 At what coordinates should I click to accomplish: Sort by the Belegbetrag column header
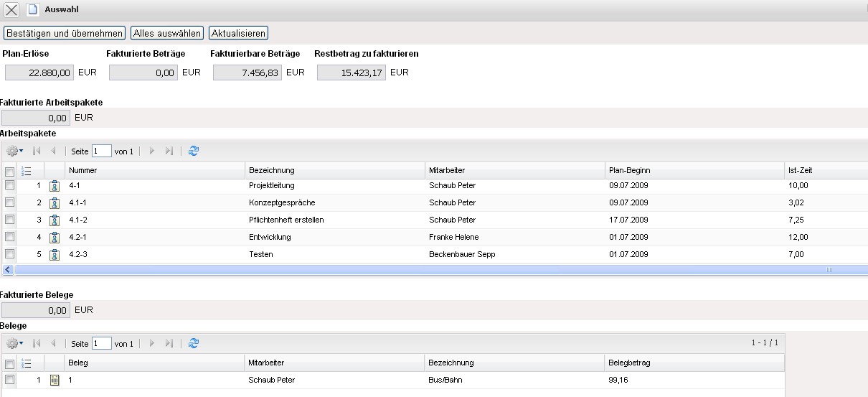pos(629,363)
